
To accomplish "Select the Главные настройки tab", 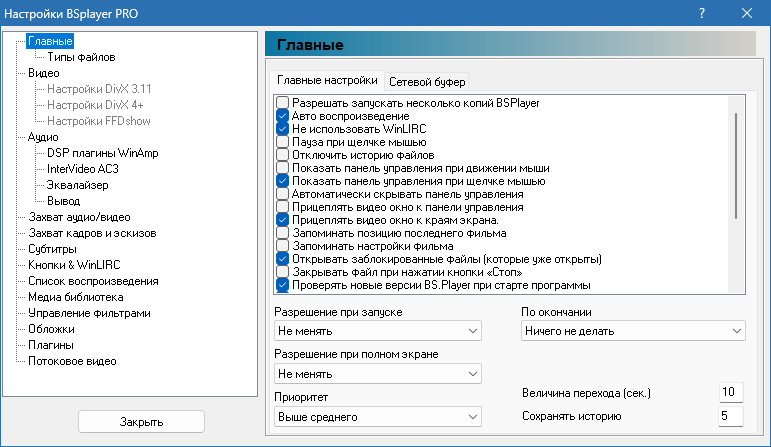I will point(327,80).
